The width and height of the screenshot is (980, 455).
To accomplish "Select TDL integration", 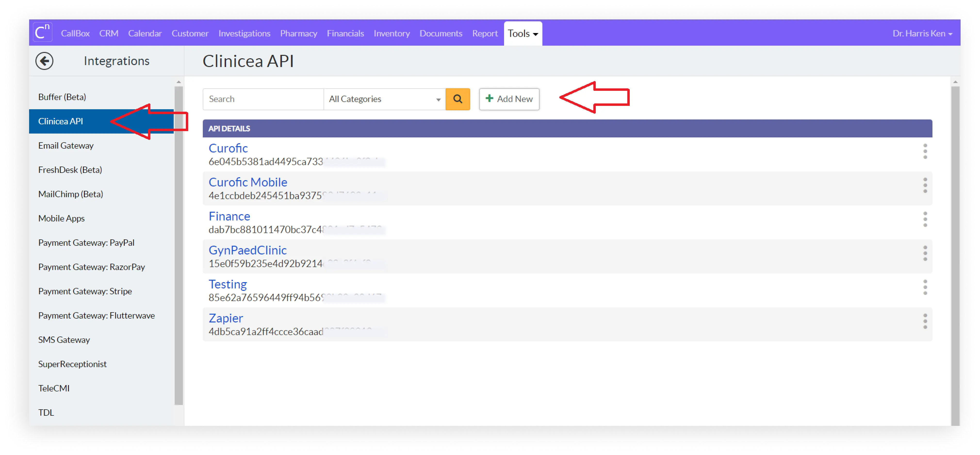I will tap(101, 413).
